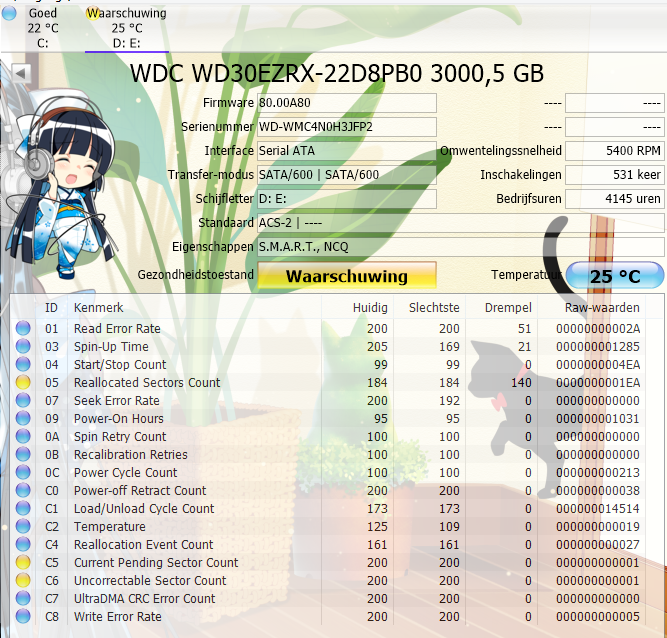
Task: Click the 25 °C temperature button
Action: click(615, 275)
